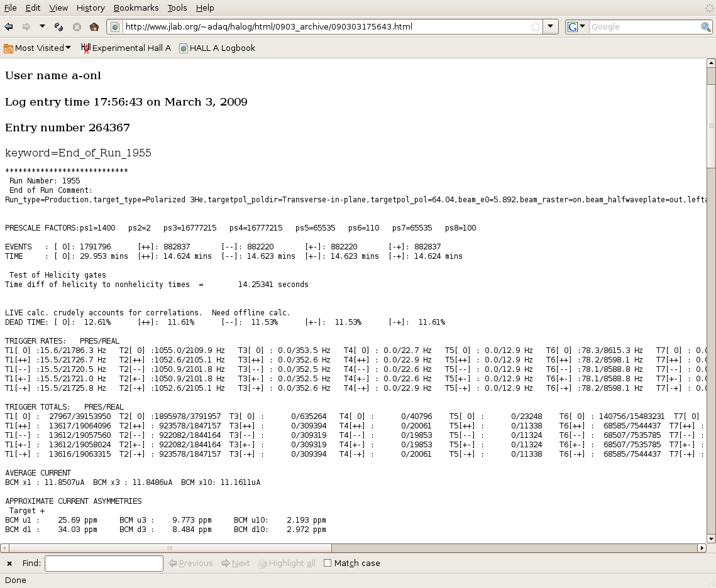Screen dimensions: 716x588
Task: Open the View menu
Action: point(58,8)
